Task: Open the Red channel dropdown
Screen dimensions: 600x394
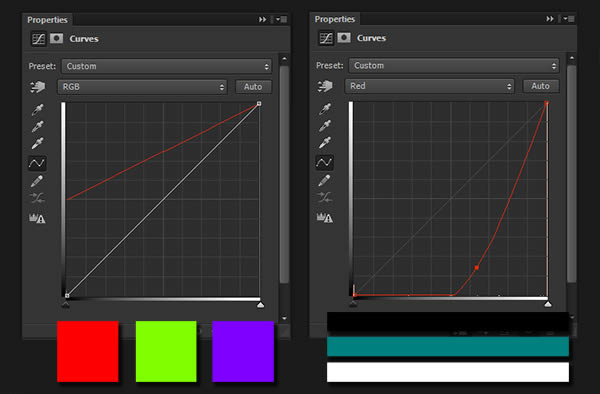Action: [x=430, y=86]
